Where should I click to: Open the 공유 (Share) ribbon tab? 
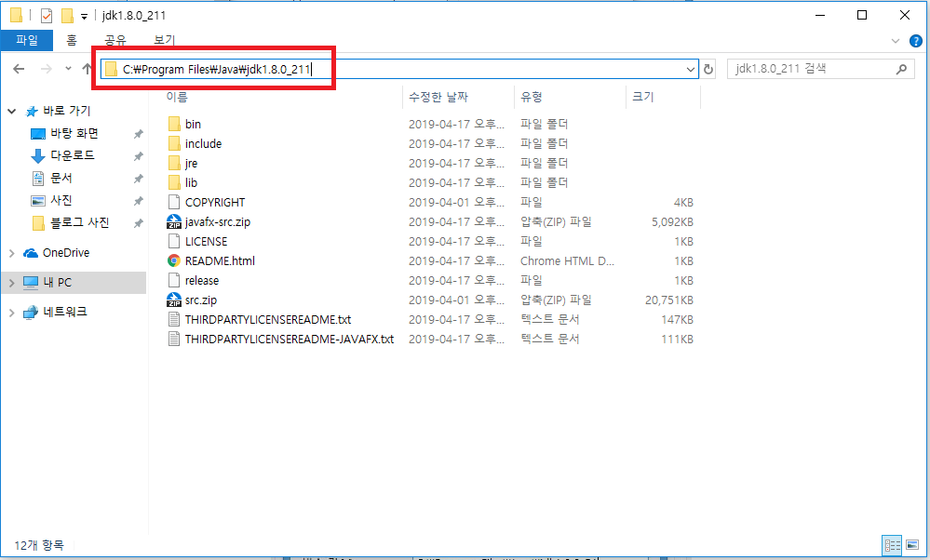tap(115, 40)
